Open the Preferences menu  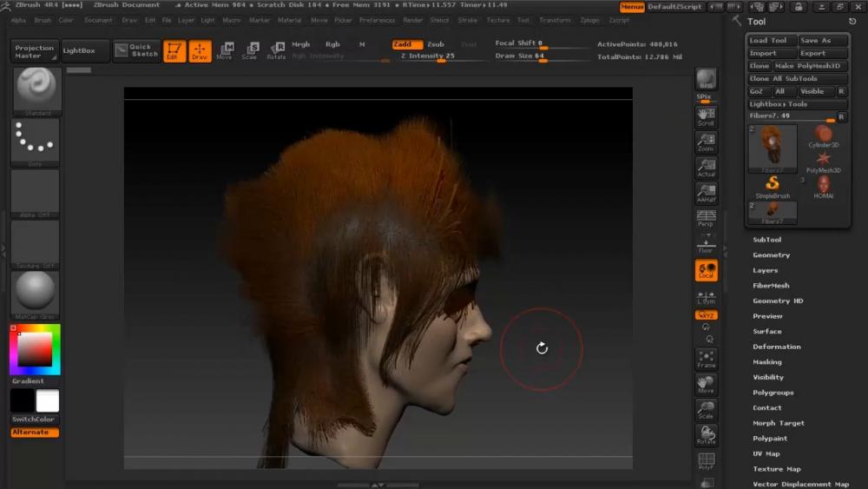377,20
